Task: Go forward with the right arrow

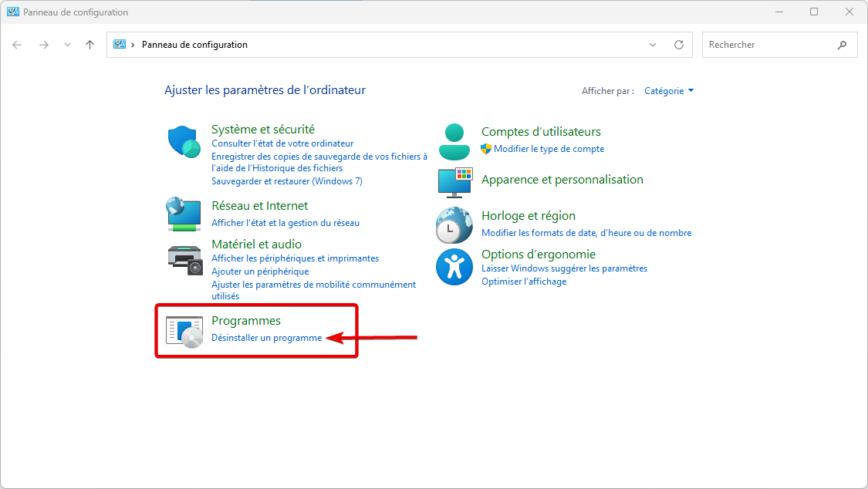Action: point(44,45)
